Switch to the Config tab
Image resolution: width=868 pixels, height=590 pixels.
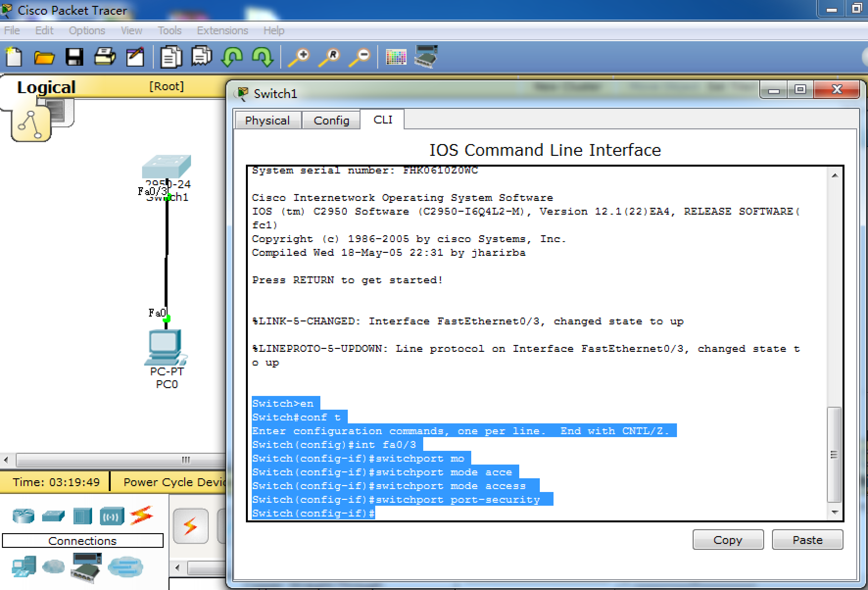pos(331,120)
